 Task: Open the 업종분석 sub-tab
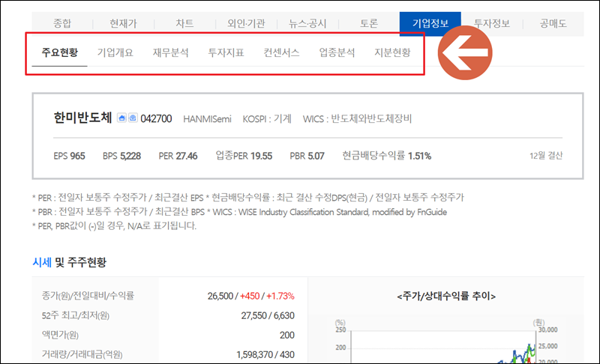point(337,52)
